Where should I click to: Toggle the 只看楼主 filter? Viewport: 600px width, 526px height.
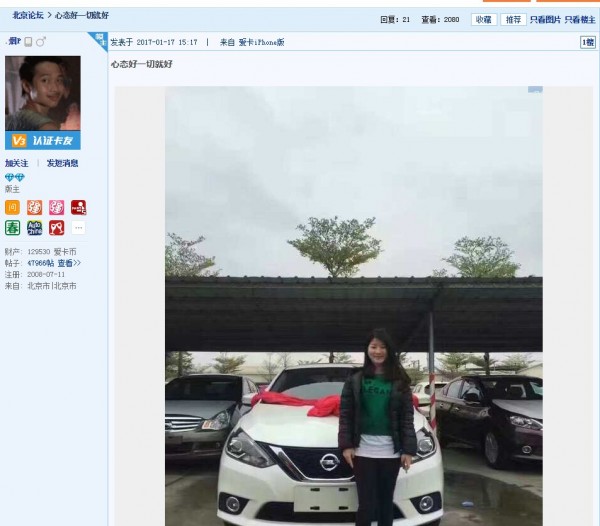click(580, 20)
